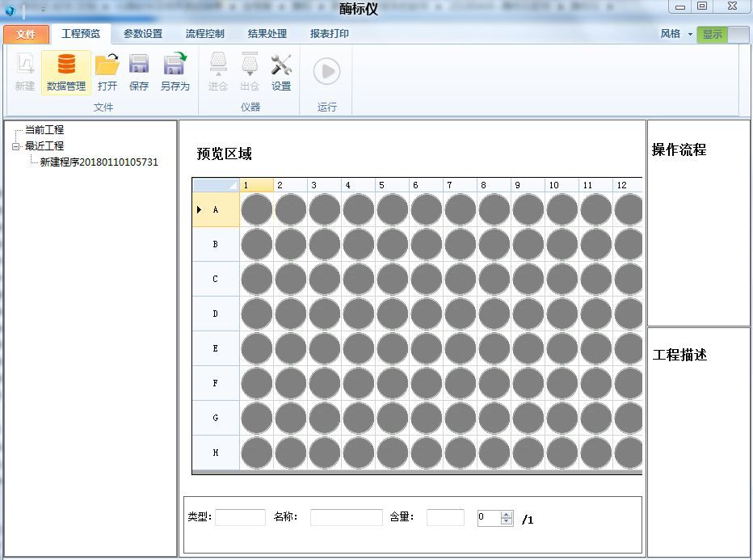Collapse the 最近工程 tree node
Image resolution: width=753 pixels, height=560 pixels.
[x=15, y=146]
